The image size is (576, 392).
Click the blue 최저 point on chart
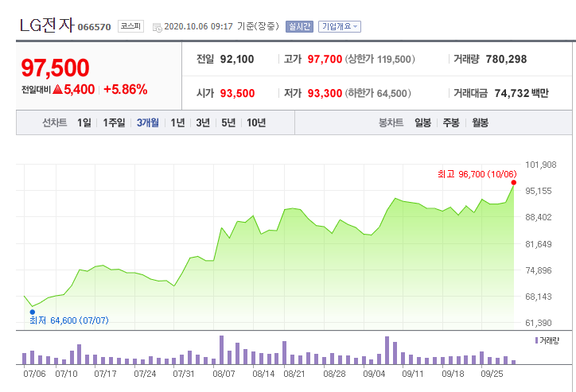click(32, 312)
